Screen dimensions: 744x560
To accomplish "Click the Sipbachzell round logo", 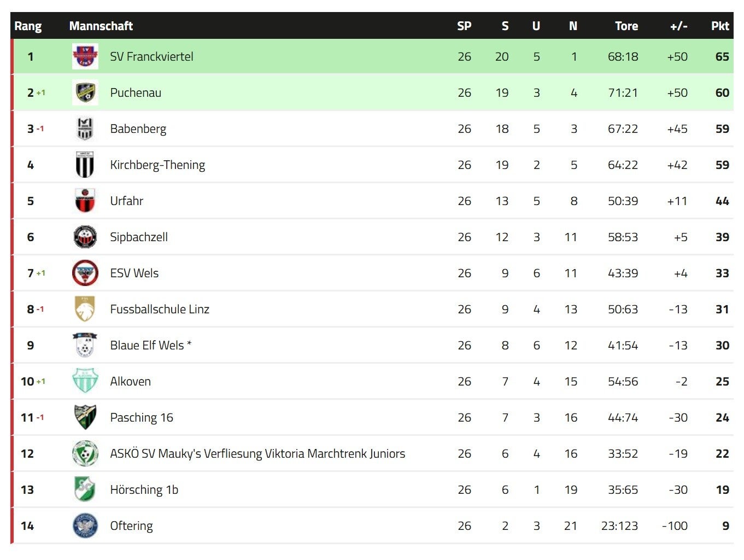I will [85, 237].
